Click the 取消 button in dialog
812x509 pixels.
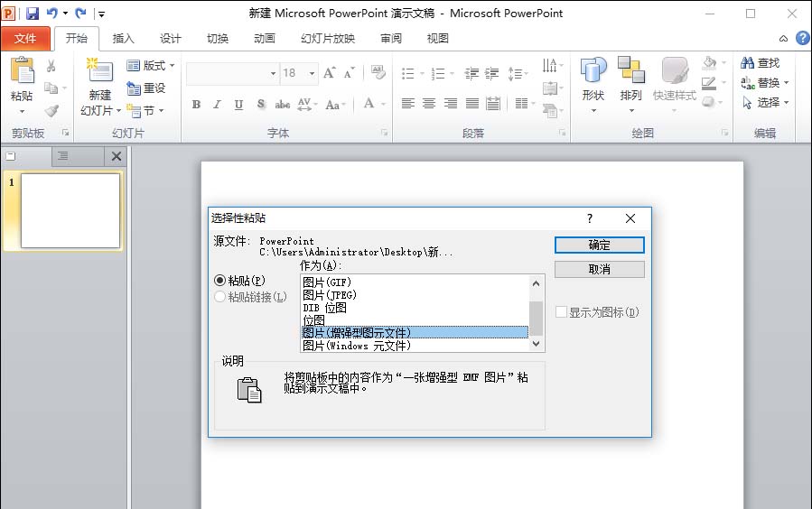(x=599, y=269)
